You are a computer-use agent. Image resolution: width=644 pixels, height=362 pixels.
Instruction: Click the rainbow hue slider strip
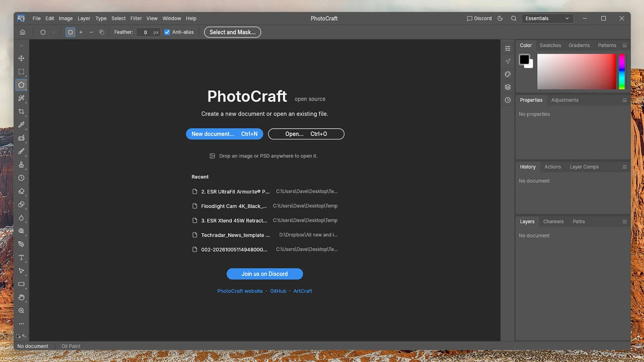(x=622, y=71)
